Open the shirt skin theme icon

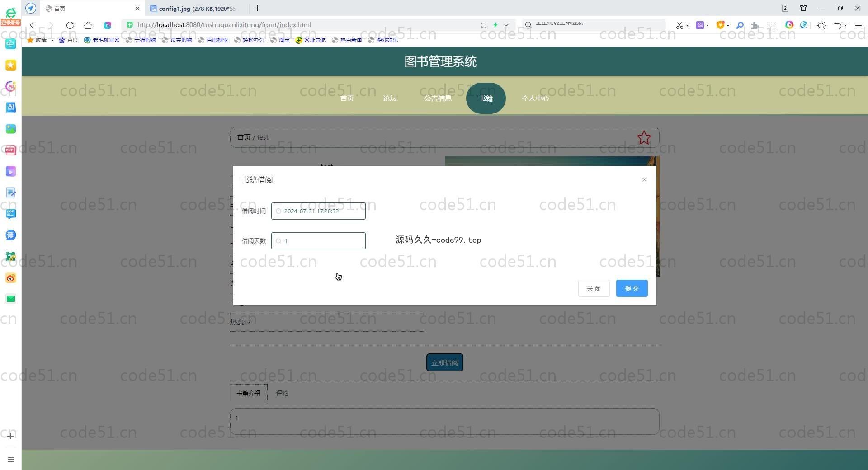pos(803,8)
